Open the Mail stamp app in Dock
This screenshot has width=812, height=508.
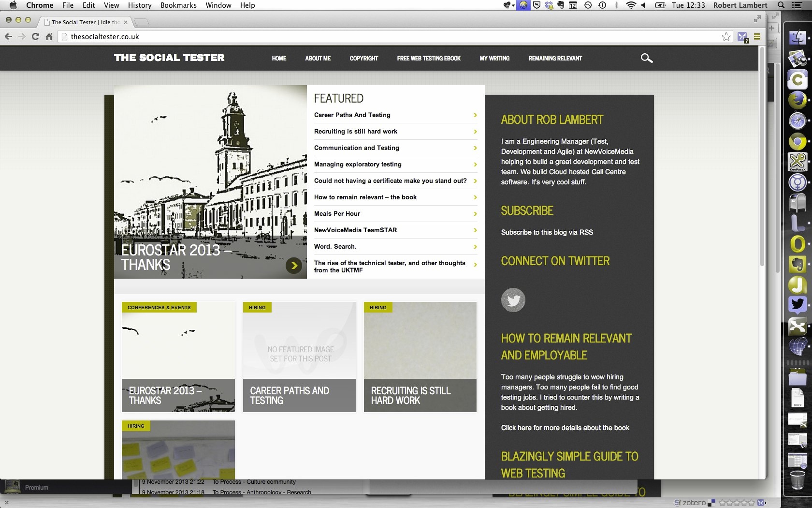797,203
